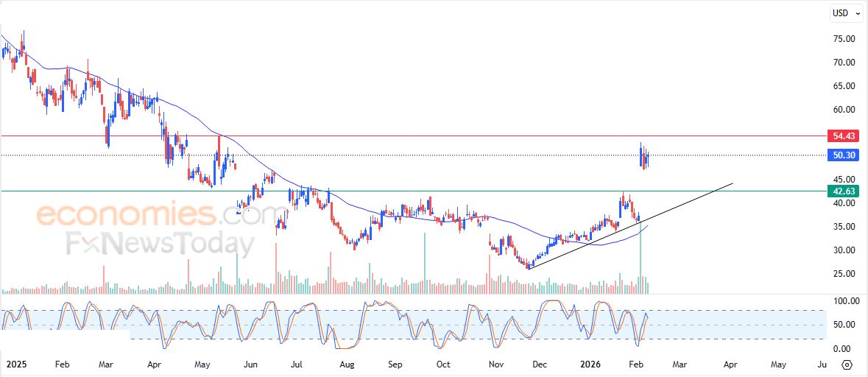This screenshot has height=377, width=868.
Task: Open the chart settings hexagon icon
Action: (x=847, y=364)
